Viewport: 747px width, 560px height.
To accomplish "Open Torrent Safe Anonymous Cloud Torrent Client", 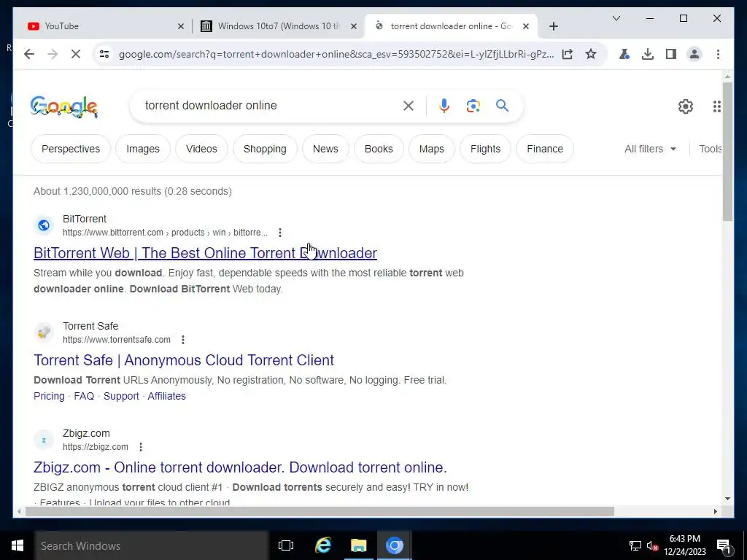I will tap(184, 360).
